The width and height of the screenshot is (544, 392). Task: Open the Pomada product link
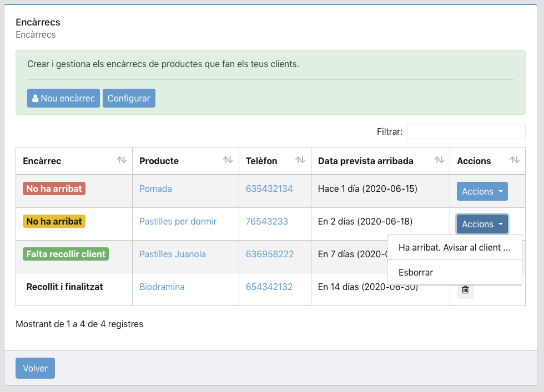155,189
